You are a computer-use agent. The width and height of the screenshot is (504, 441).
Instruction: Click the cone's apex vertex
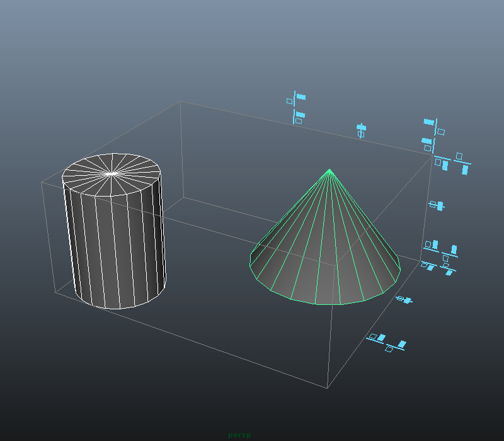pyautogui.click(x=329, y=169)
